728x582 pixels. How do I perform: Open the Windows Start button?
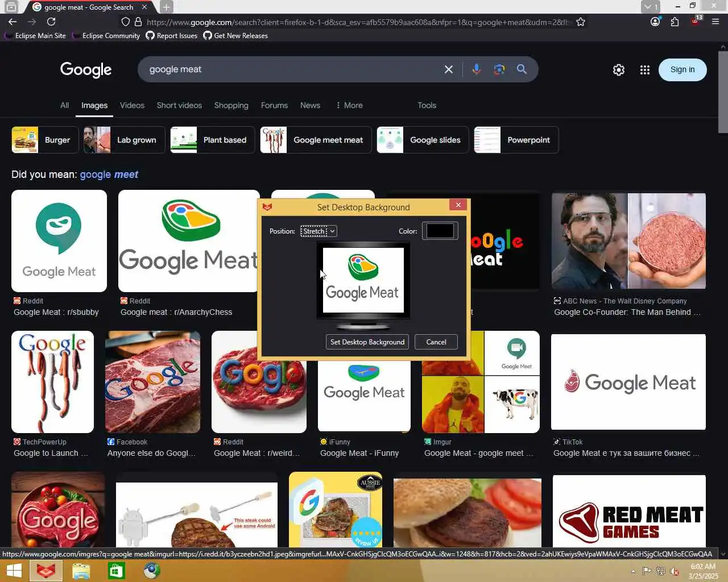coord(14,571)
